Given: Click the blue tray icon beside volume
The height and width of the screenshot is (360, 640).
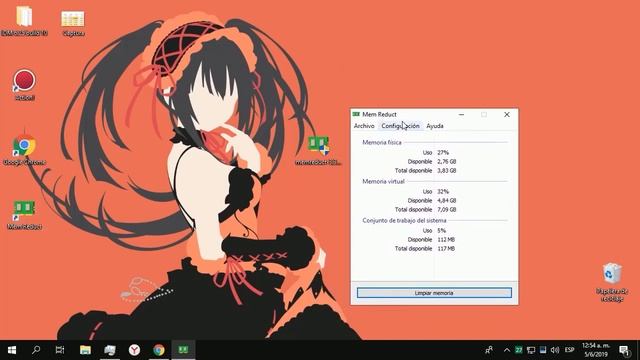Looking at the screenshot, I should (x=542, y=350).
